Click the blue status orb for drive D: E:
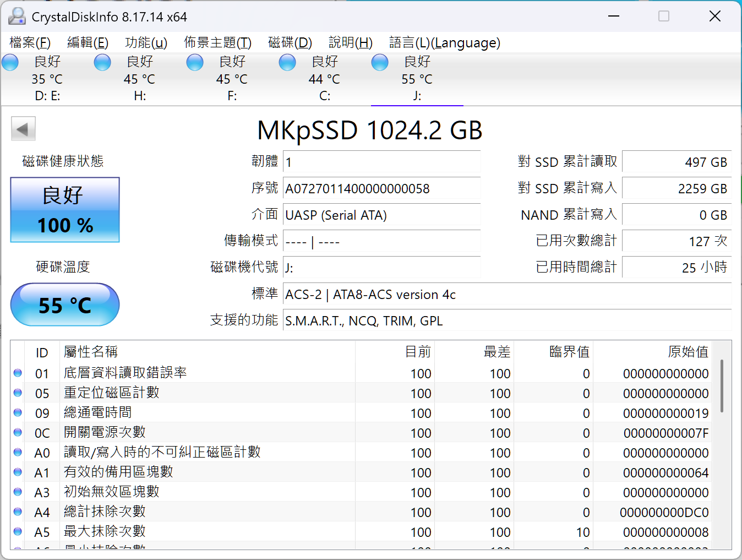This screenshot has width=742, height=560. (x=10, y=62)
